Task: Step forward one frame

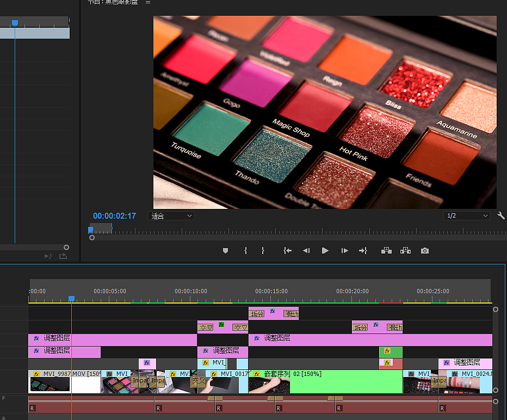Action: click(345, 251)
